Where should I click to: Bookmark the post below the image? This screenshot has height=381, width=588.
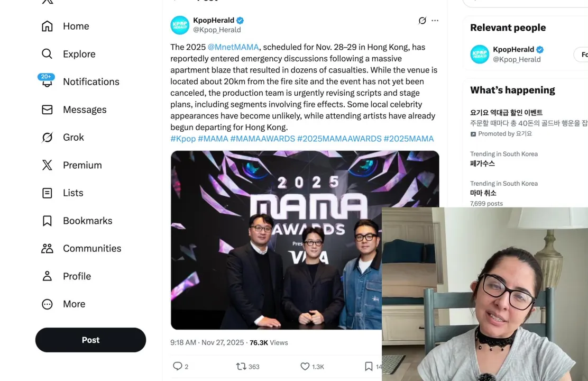(x=369, y=366)
